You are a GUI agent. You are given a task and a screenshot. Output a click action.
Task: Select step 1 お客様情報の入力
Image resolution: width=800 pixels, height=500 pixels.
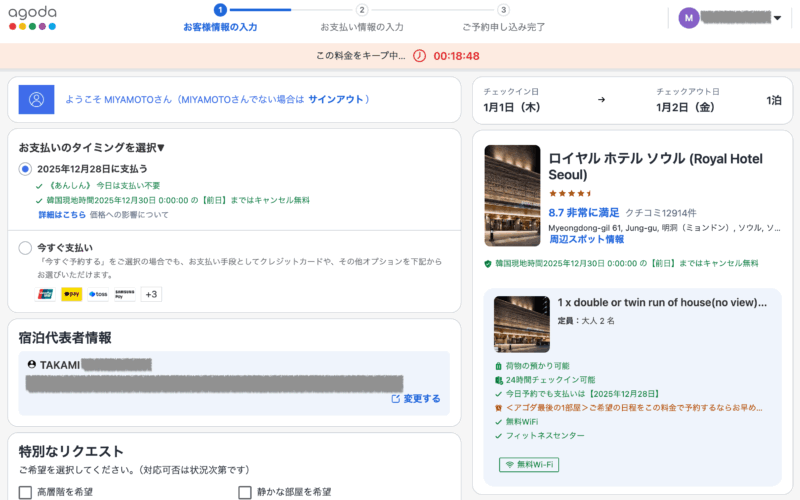click(220, 19)
